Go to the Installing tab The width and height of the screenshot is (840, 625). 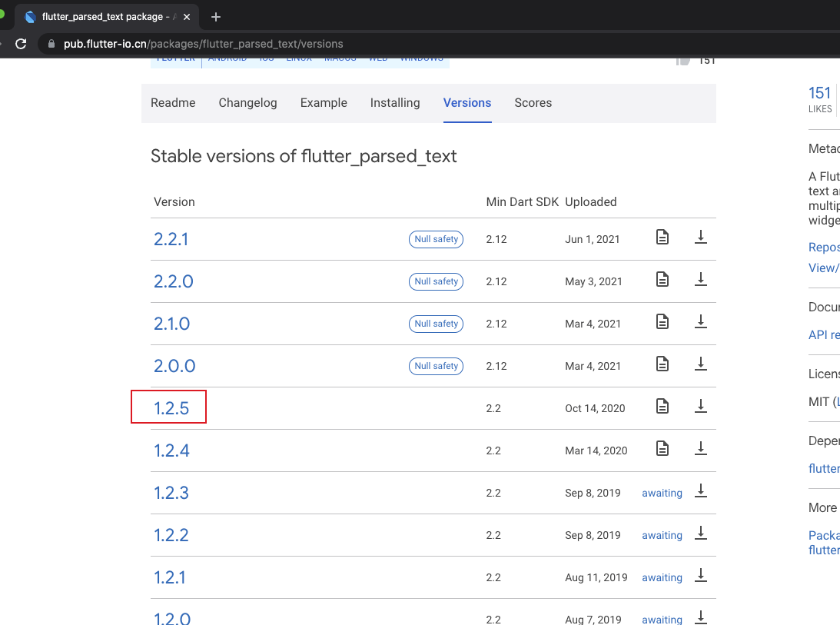click(x=395, y=103)
